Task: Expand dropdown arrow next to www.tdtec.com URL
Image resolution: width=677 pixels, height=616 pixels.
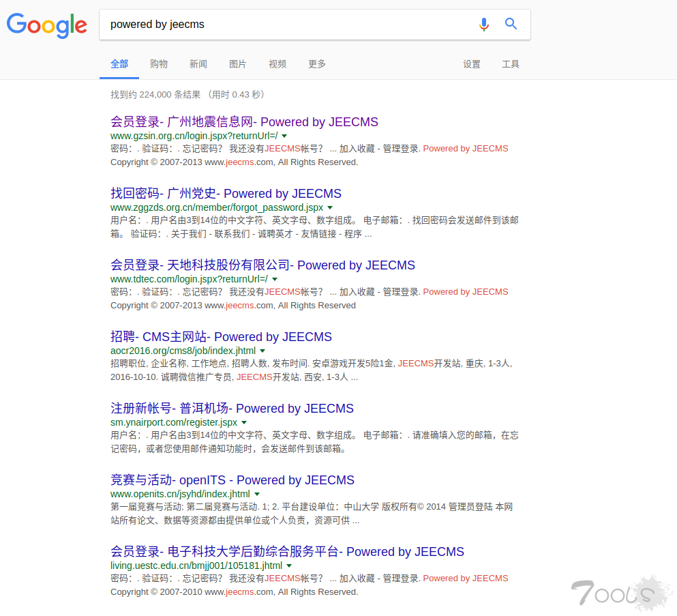Action: [x=275, y=280]
